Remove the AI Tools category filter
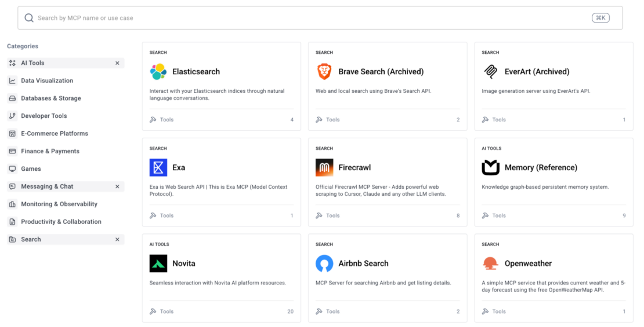The height and width of the screenshot is (327, 644). (117, 63)
